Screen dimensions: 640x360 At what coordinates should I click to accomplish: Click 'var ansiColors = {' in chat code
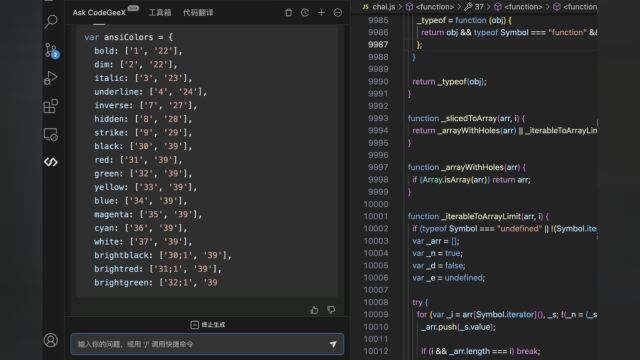(129, 37)
